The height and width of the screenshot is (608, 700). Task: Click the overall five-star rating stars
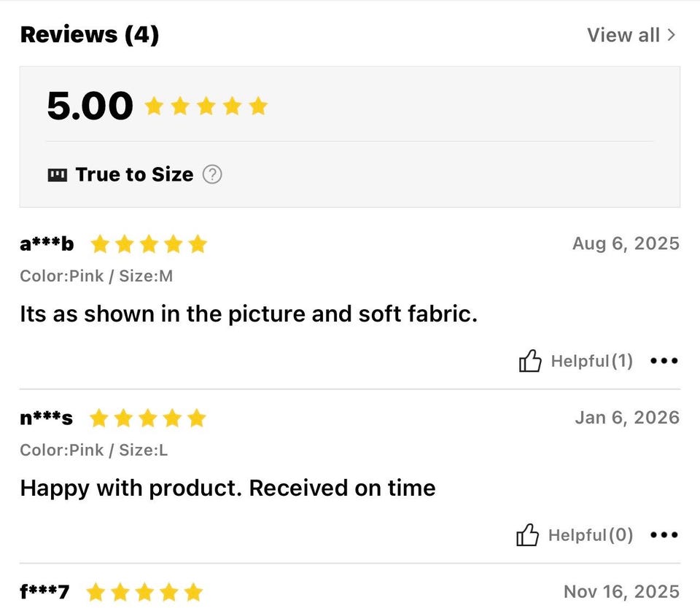206,106
